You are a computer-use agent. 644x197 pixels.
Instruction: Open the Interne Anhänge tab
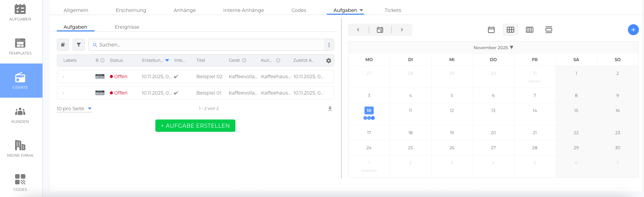tap(243, 10)
